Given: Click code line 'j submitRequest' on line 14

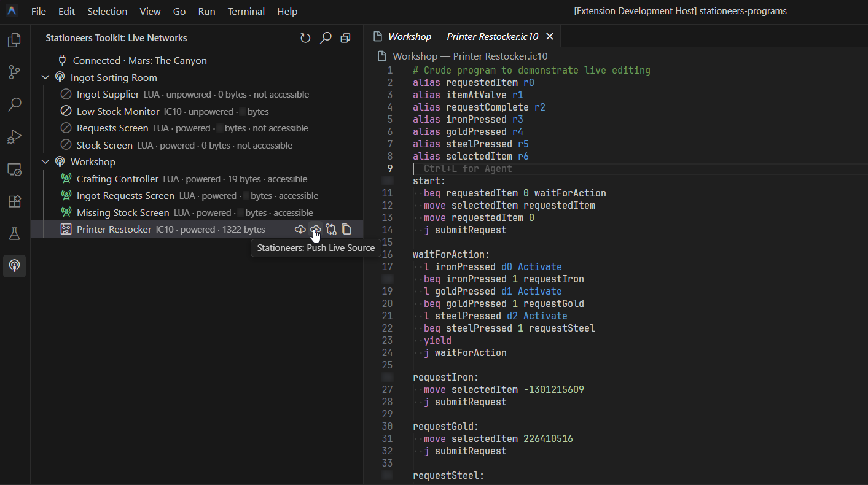Looking at the screenshot, I should click(465, 230).
